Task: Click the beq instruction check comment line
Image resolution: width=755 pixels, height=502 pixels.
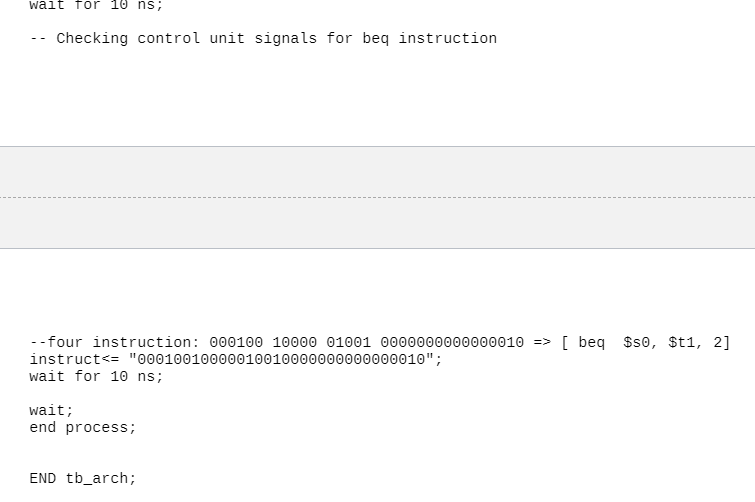Action: point(263,38)
